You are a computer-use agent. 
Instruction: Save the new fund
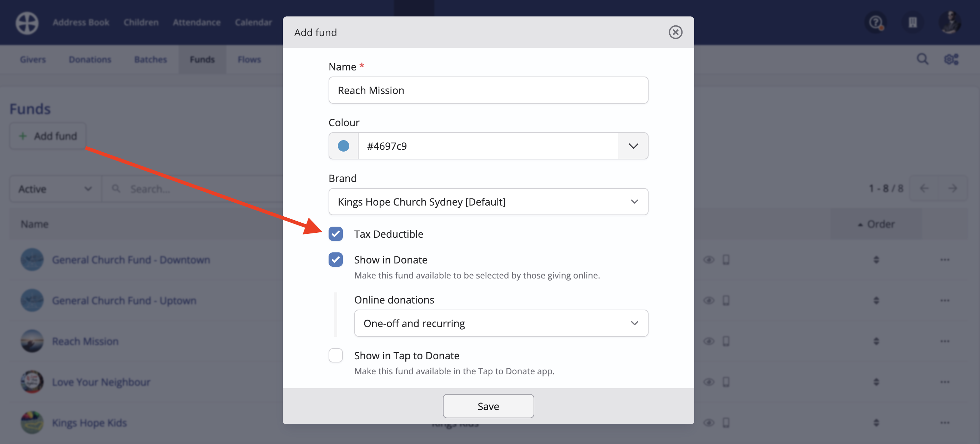click(x=488, y=406)
